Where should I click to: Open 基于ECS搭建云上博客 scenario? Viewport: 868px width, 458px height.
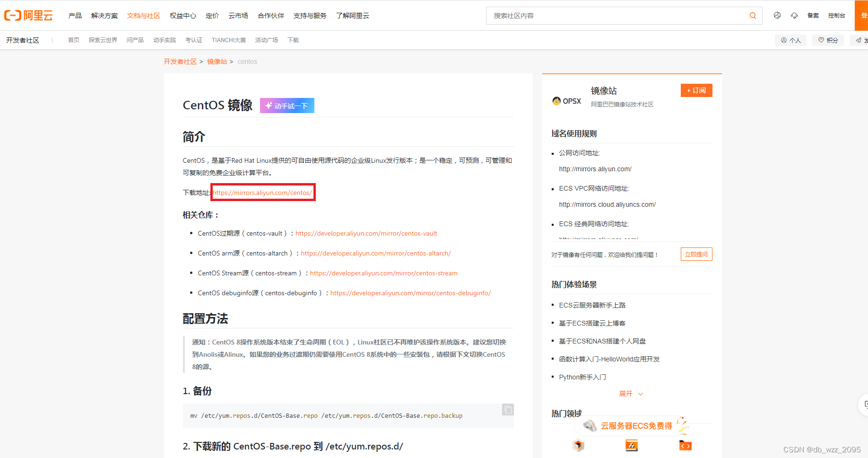[592, 323]
